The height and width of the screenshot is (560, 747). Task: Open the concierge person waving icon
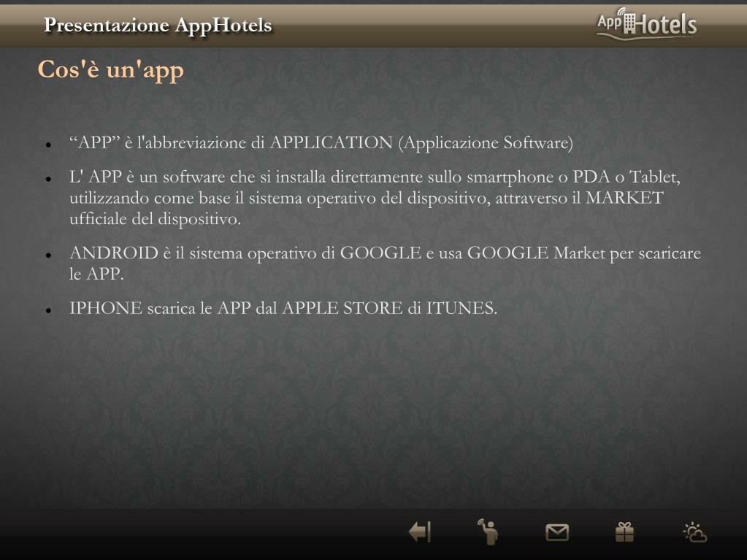(488, 532)
